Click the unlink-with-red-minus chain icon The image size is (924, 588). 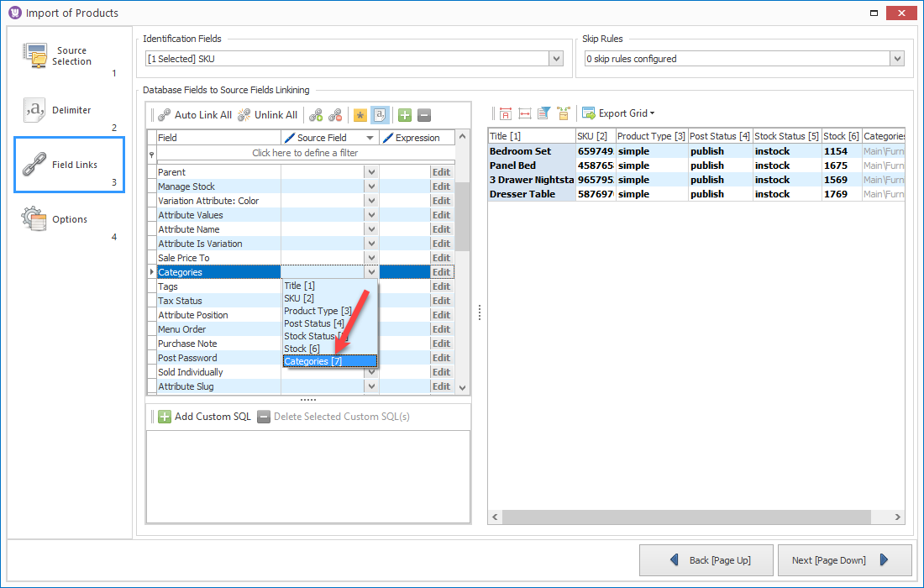(x=335, y=115)
